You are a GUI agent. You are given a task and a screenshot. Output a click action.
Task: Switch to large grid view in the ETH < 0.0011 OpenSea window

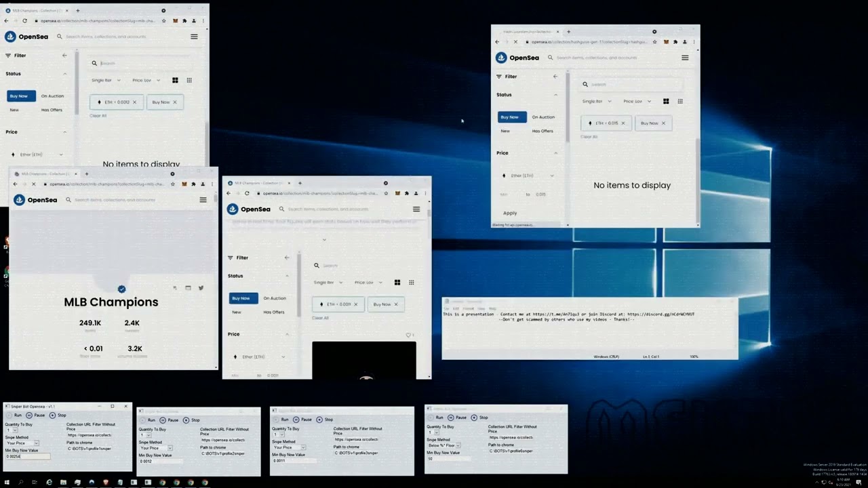(x=397, y=282)
